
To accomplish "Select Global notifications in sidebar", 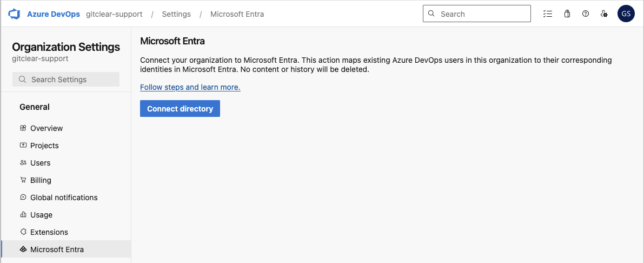I will click(x=64, y=198).
